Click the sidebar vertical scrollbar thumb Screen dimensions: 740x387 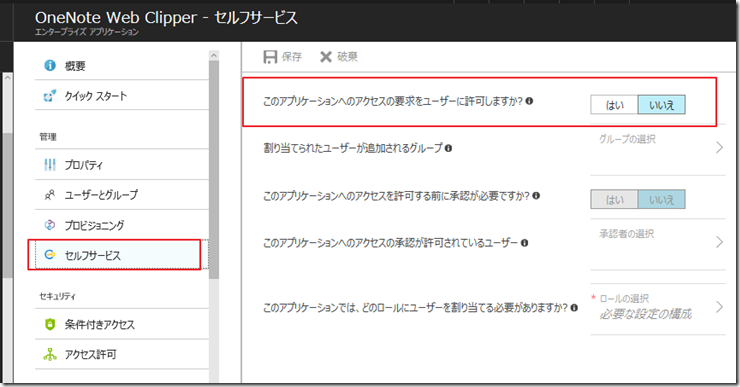tap(214, 170)
